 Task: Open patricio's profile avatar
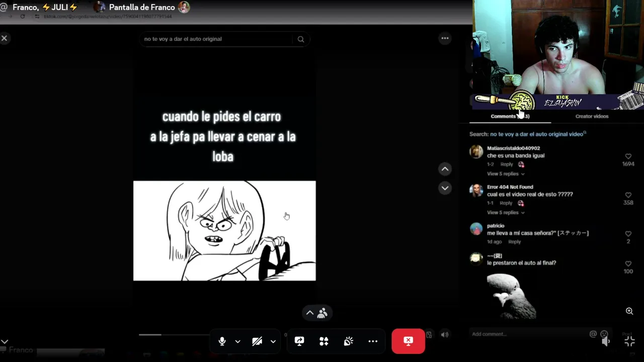[x=476, y=229]
